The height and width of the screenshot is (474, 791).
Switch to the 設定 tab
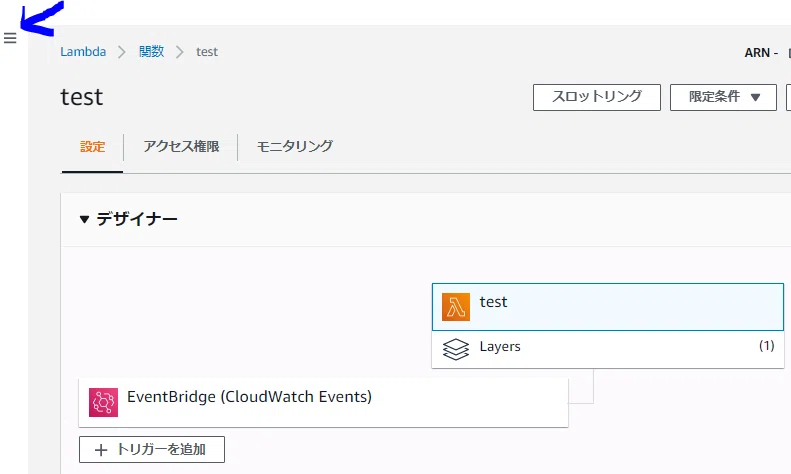click(x=92, y=147)
